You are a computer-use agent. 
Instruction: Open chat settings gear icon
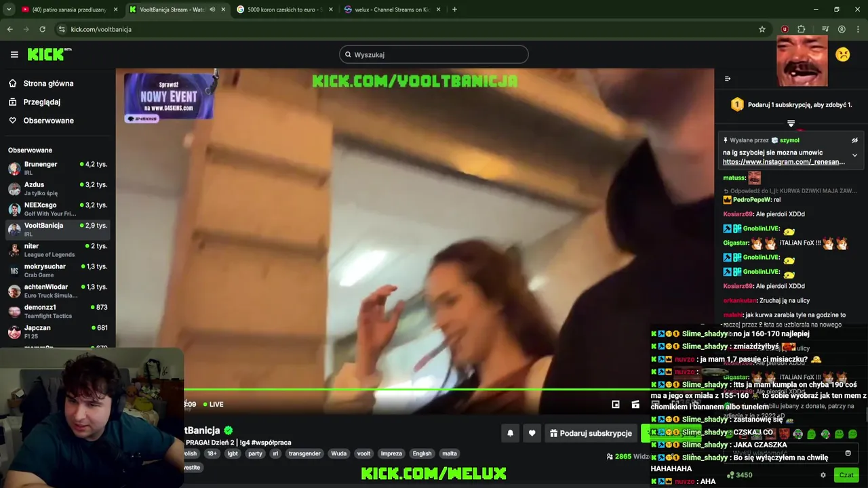(x=823, y=475)
